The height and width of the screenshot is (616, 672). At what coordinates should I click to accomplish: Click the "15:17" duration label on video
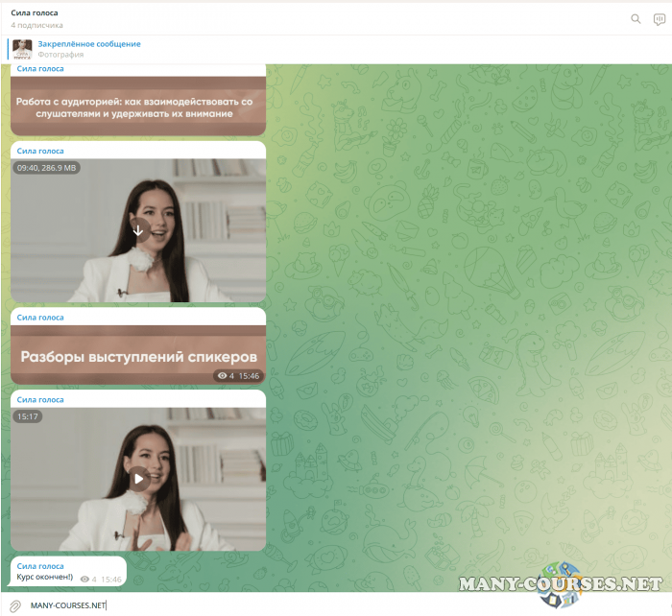[x=27, y=417]
